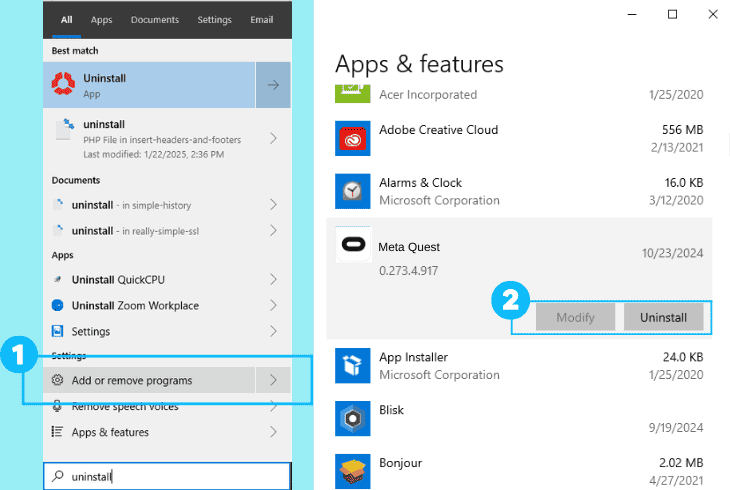Click the Zoom Workplace blue icon
The width and height of the screenshot is (730, 490).
pyautogui.click(x=57, y=306)
